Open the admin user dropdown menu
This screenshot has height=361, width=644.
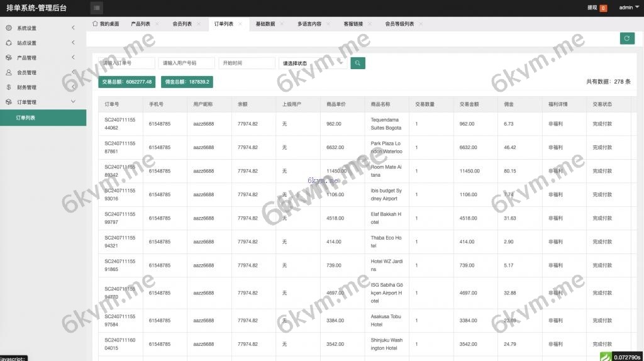(629, 8)
